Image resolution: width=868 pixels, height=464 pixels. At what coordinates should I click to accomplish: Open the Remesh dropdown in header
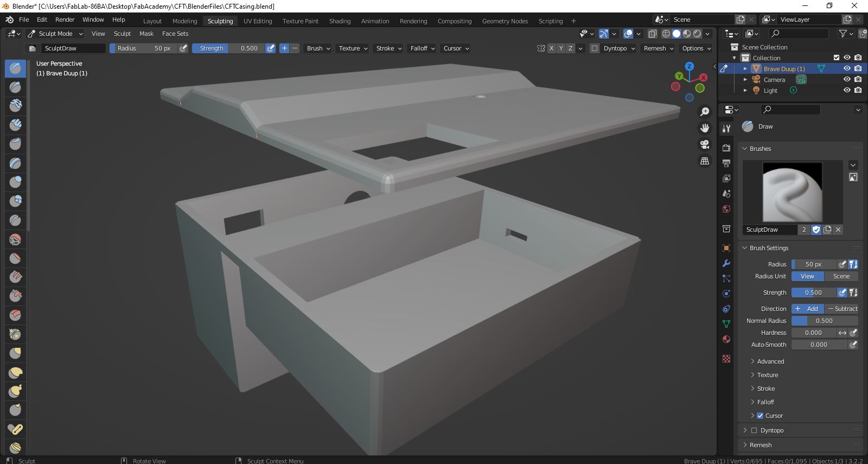tap(658, 48)
